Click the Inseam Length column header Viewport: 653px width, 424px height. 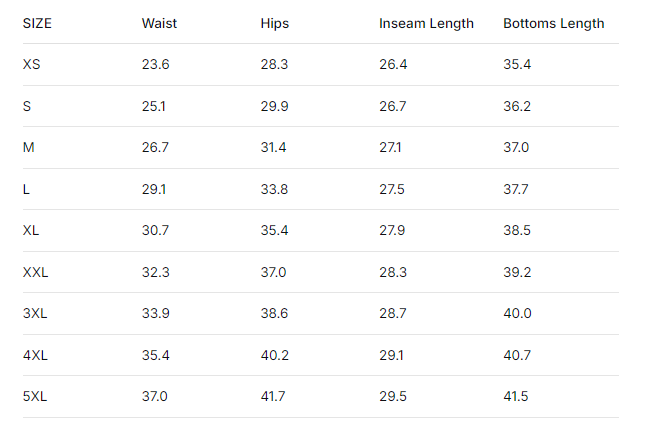[x=426, y=23]
